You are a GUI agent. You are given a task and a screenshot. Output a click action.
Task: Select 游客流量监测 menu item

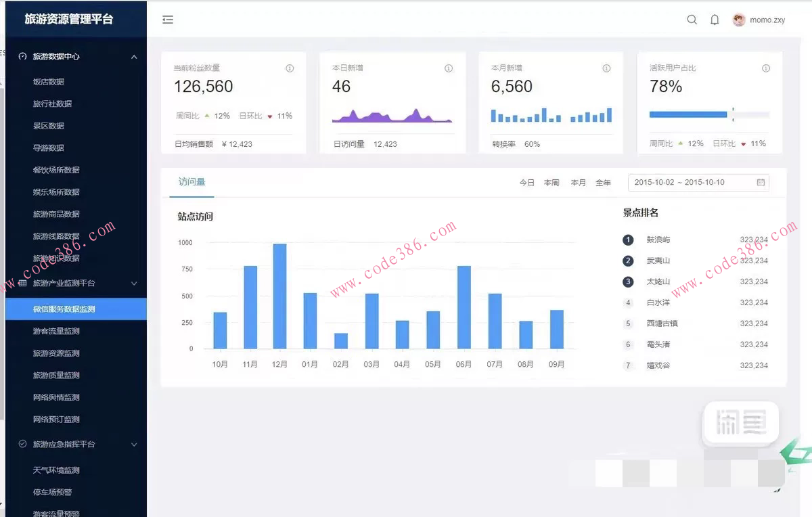click(56, 331)
